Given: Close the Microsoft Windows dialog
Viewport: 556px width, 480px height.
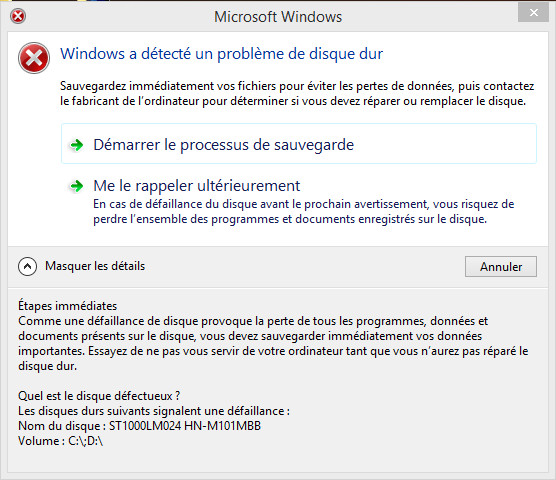Looking at the screenshot, I should coord(533,13).
